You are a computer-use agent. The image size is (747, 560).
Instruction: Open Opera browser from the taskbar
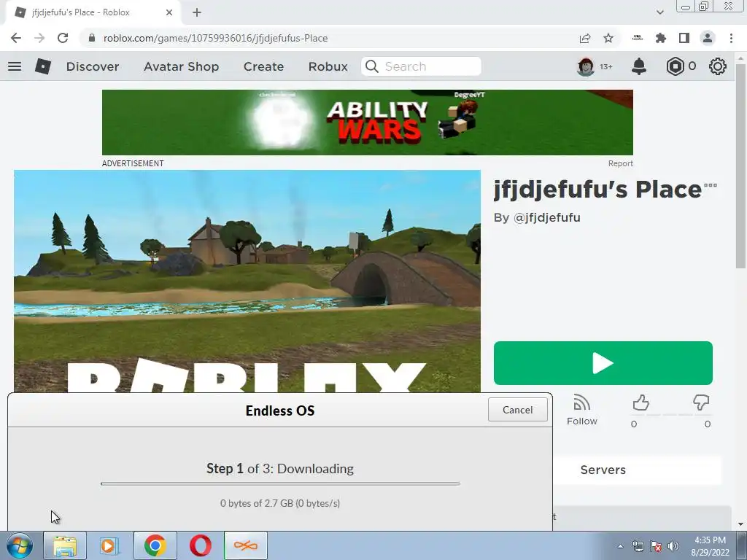pyautogui.click(x=200, y=545)
